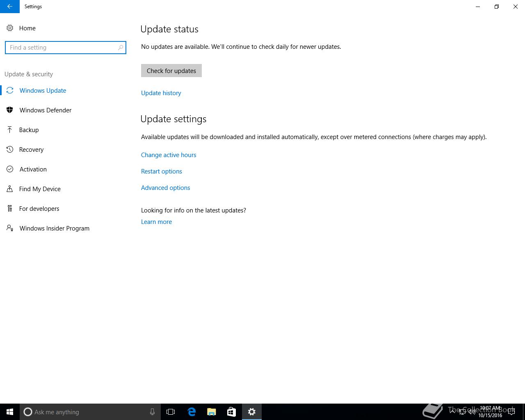Click the magnifier icon in Find a setting

(x=121, y=48)
